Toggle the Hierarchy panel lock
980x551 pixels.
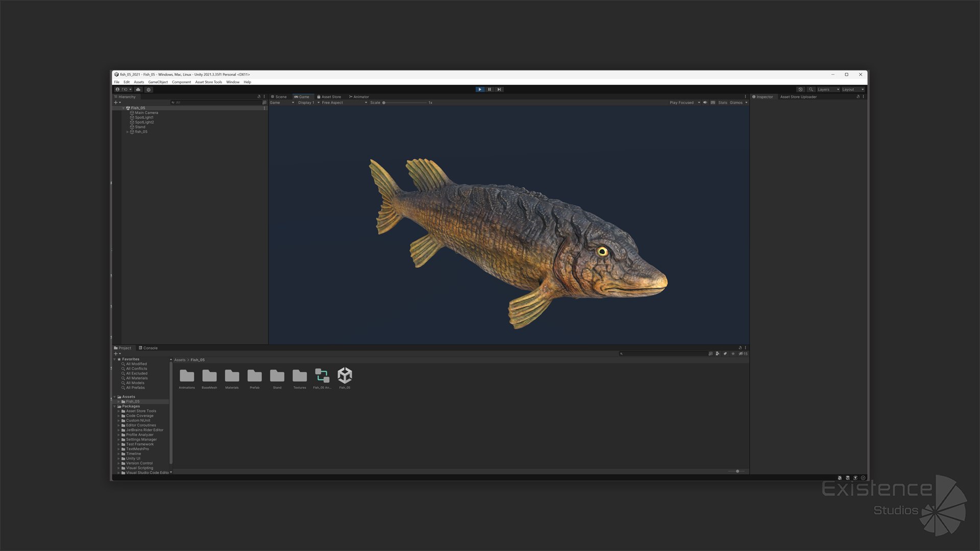click(259, 96)
